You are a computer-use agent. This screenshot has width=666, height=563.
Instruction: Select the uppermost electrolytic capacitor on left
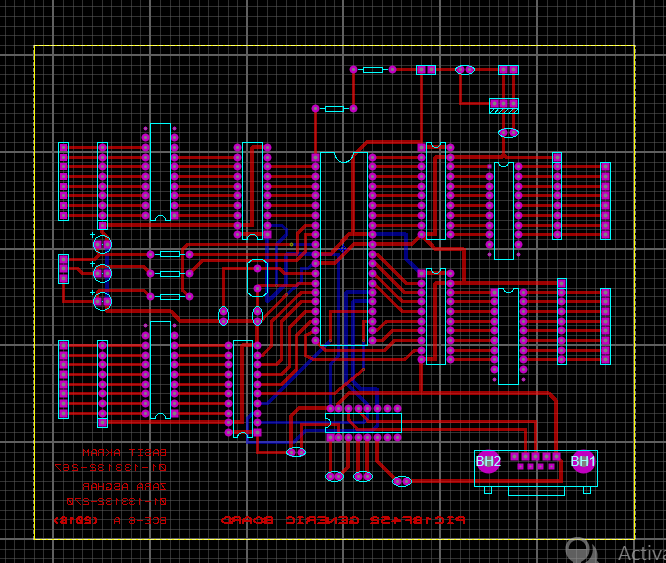(102, 245)
